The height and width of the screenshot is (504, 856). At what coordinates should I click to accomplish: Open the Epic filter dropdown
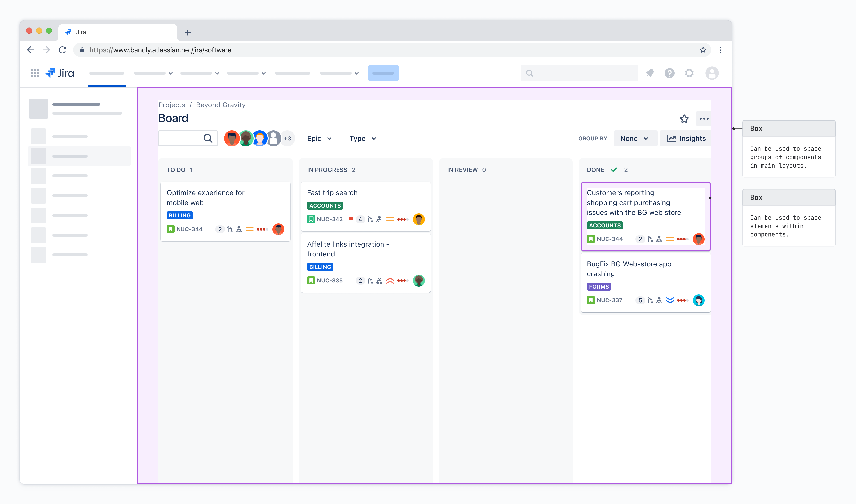(x=319, y=138)
